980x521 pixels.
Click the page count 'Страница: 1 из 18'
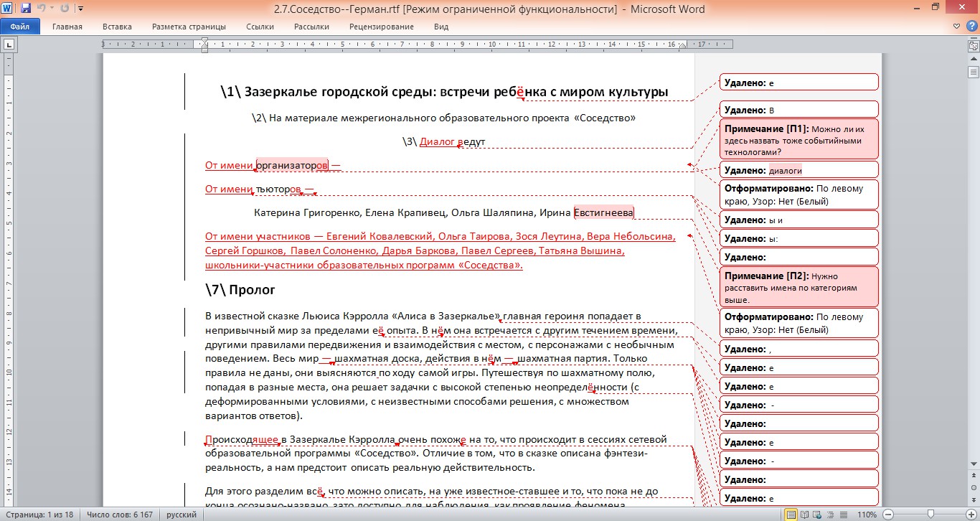click(39, 515)
